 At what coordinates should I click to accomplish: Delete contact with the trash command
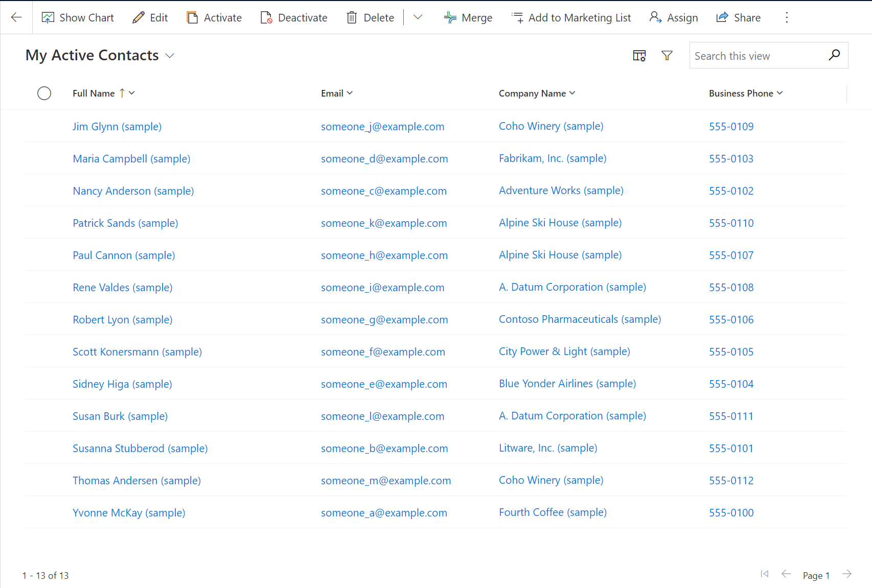[371, 17]
